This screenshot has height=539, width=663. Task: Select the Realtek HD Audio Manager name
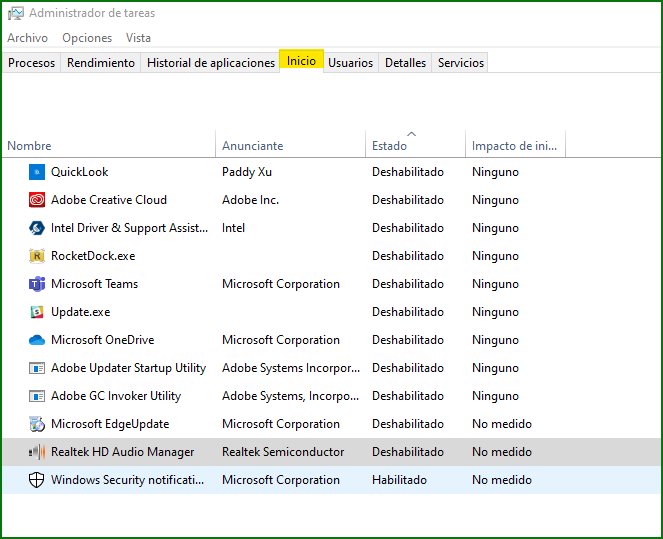[122, 452]
